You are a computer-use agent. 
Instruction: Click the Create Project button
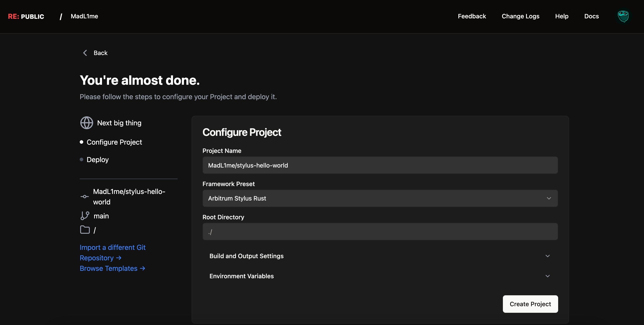pos(530,304)
